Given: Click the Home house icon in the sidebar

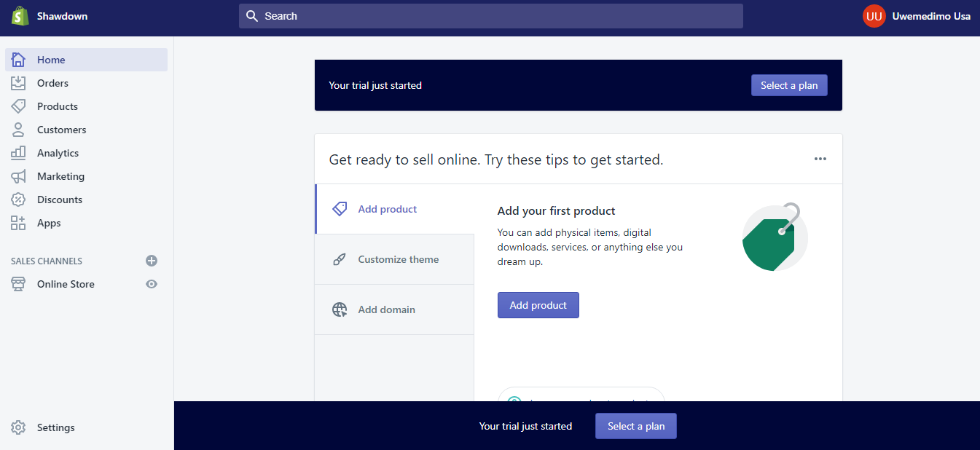Looking at the screenshot, I should (x=18, y=60).
